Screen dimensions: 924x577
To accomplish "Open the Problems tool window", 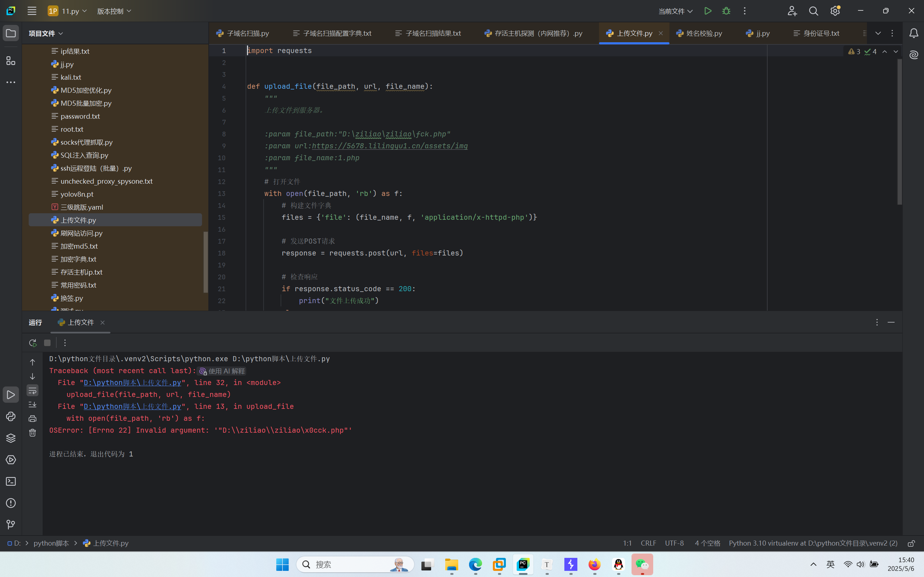I will (x=11, y=503).
